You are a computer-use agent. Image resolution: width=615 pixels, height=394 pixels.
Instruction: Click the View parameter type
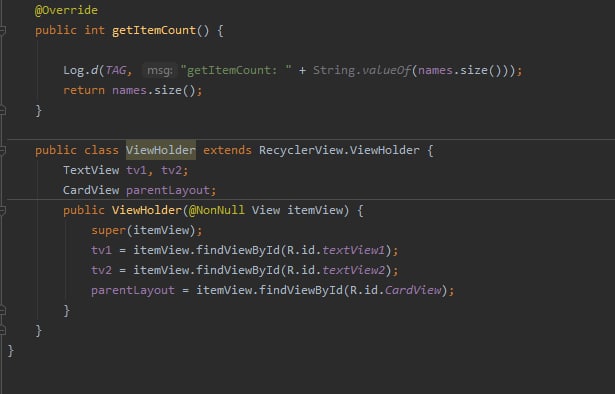[266, 210]
